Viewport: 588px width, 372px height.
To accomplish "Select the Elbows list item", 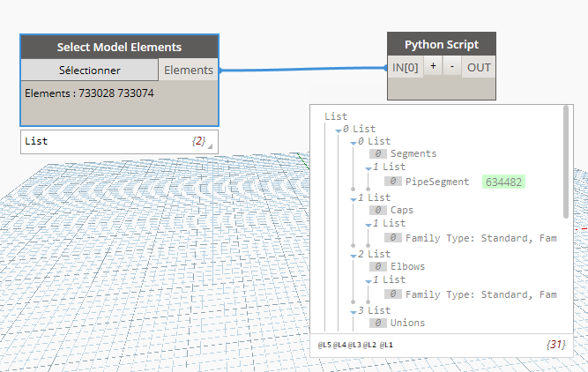I will [407, 266].
